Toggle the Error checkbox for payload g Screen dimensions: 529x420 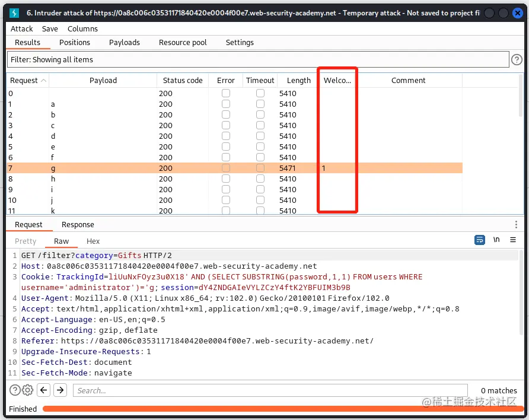(x=226, y=168)
